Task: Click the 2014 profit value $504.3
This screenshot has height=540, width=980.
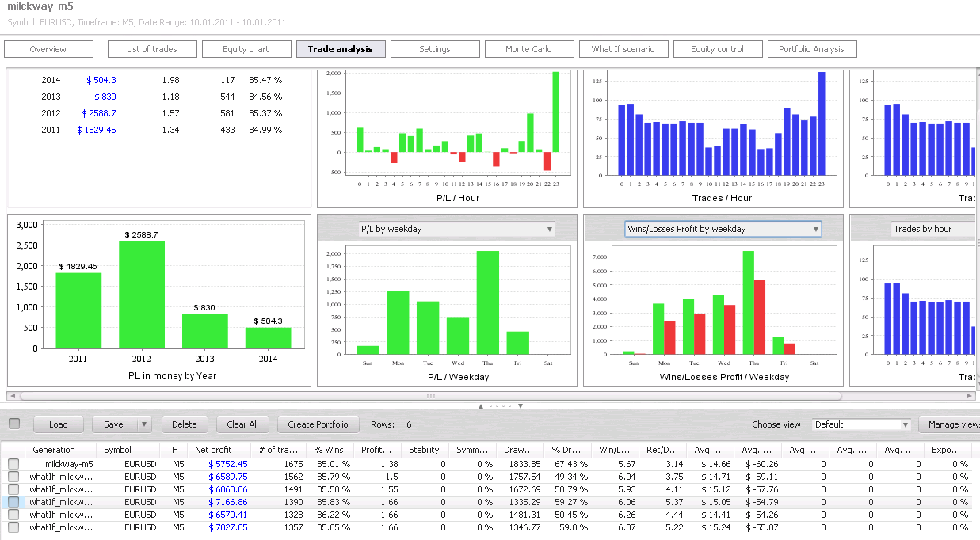Action: click(101, 80)
